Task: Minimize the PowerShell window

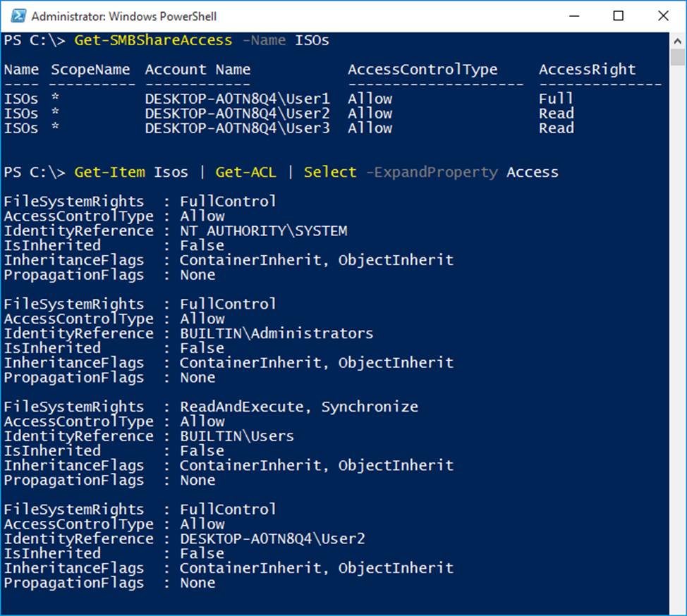Action: [573, 16]
